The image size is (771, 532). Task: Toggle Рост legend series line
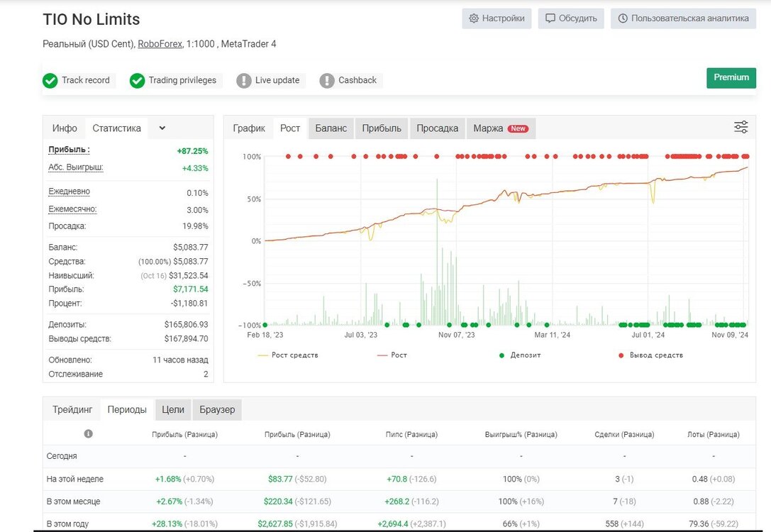pyautogui.click(x=392, y=355)
